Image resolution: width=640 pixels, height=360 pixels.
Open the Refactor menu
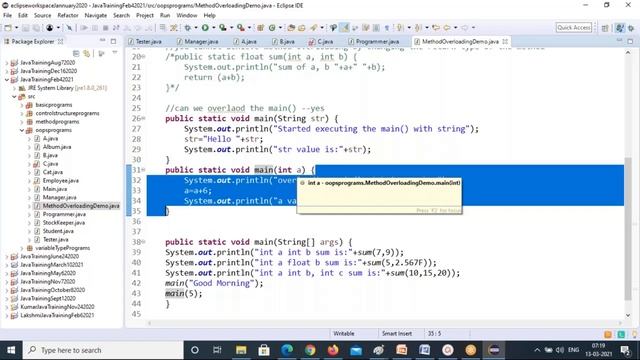pos(68,16)
